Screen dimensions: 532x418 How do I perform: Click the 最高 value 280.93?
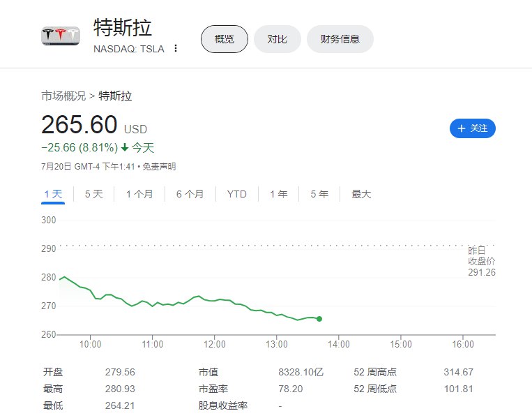[120, 389]
